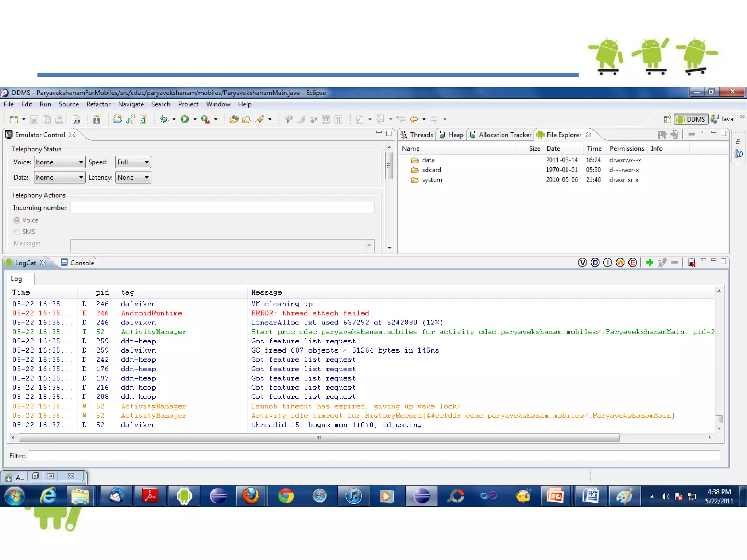Open the Latency dropdown showing None
Viewport: 747px width, 560px height.
click(x=133, y=178)
